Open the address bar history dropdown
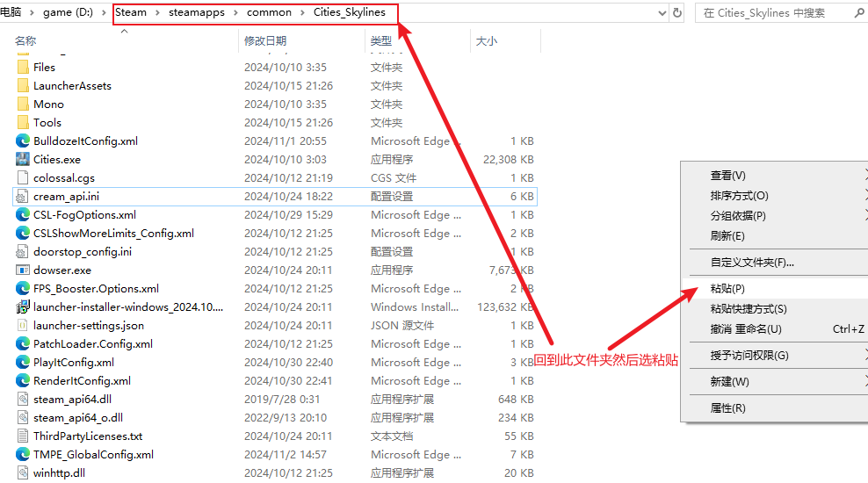The image size is (868, 483). pos(662,12)
